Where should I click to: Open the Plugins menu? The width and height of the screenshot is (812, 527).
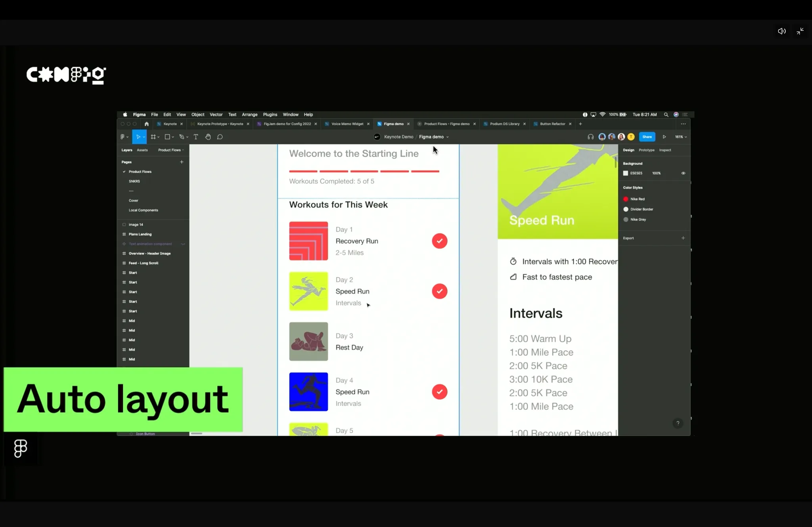(270, 115)
